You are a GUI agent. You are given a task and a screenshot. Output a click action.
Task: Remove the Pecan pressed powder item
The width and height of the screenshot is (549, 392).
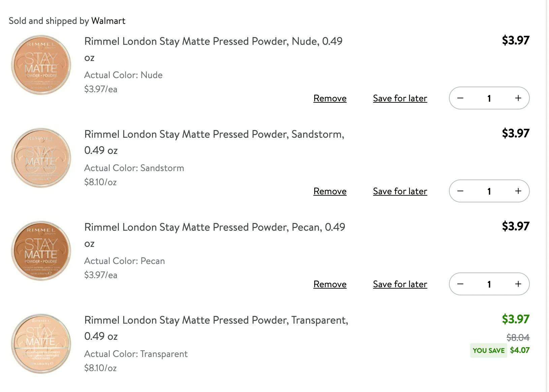(330, 284)
